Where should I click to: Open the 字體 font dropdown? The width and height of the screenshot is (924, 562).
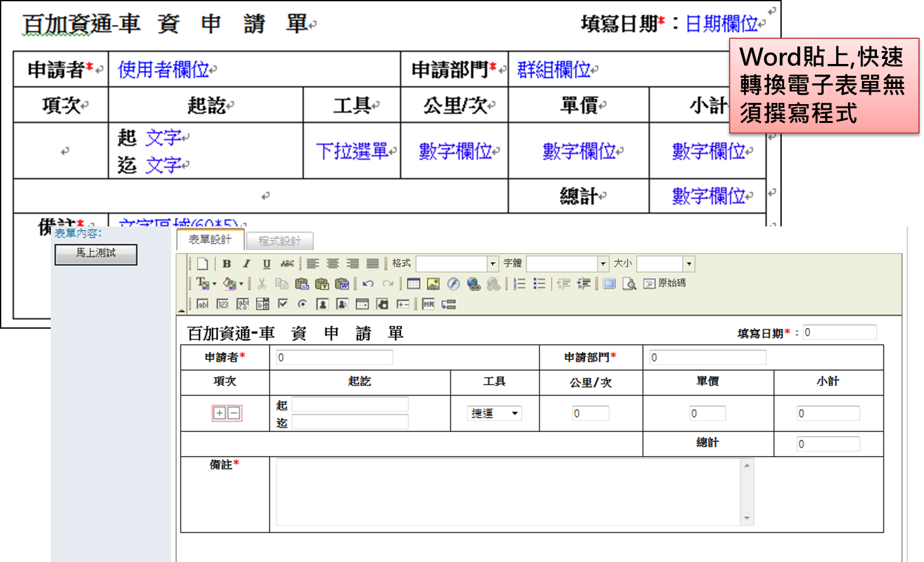point(568,263)
